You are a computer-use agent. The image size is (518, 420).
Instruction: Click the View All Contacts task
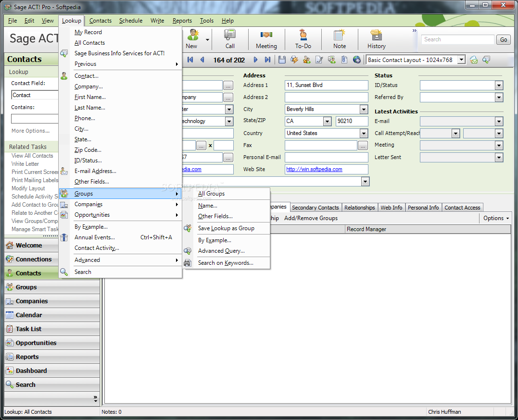(32, 156)
